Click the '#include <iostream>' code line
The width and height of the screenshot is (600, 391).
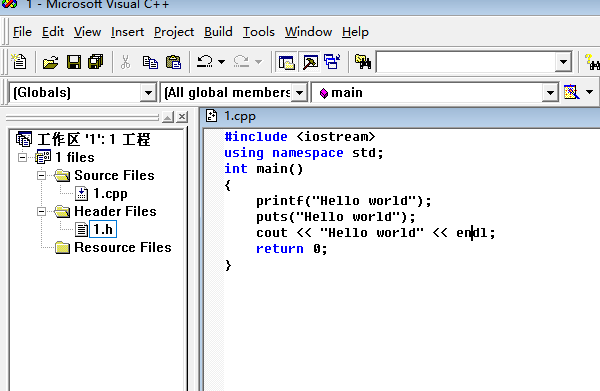300,137
